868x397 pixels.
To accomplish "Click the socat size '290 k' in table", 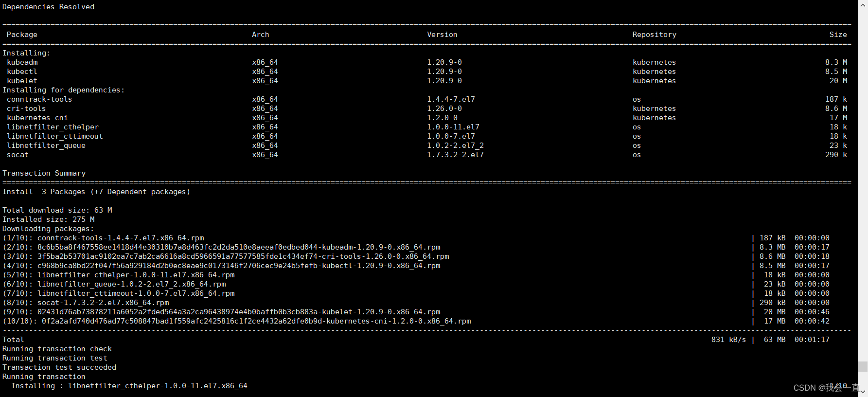I will point(836,155).
